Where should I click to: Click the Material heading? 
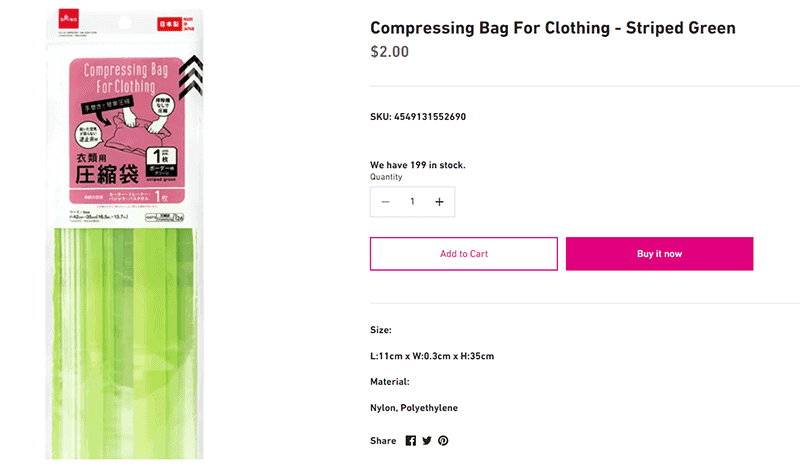pyautogui.click(x=390, y=382)
